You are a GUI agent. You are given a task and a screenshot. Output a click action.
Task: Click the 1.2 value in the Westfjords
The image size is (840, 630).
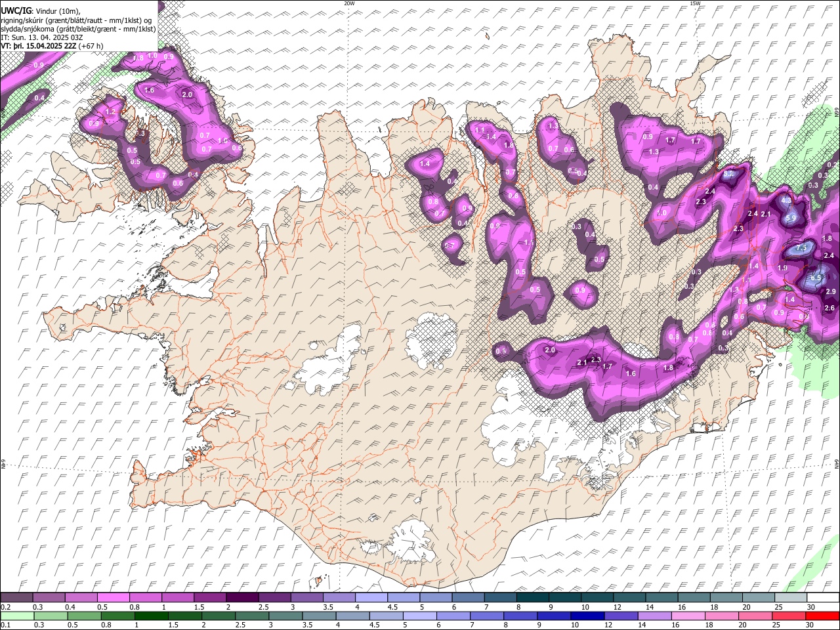(110, 112)
